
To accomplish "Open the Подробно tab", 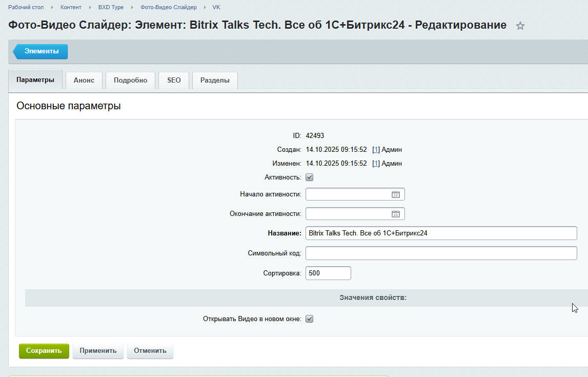I will [x=130, y=81].
